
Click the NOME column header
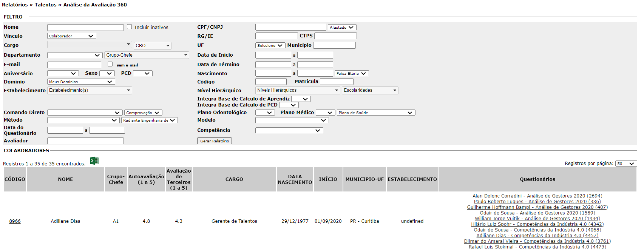[x=65, y=179]
